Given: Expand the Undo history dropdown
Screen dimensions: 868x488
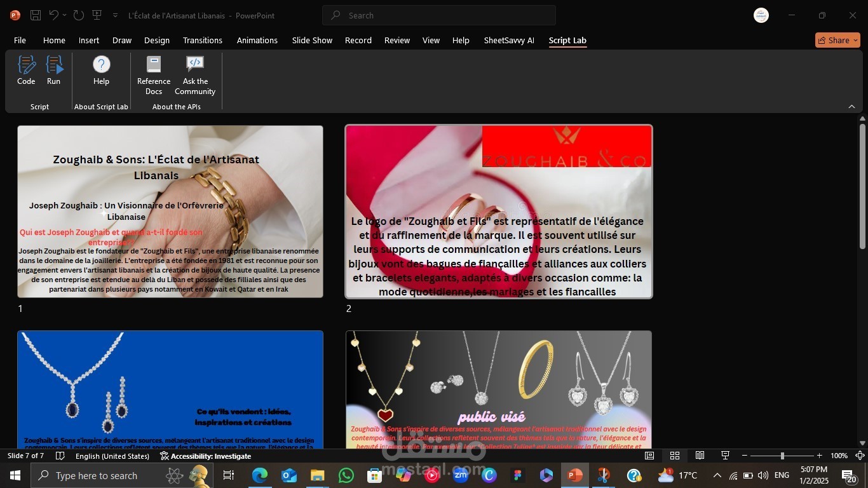Looking at the screenshot, I should pyautogui.click(x=64, y=15).
